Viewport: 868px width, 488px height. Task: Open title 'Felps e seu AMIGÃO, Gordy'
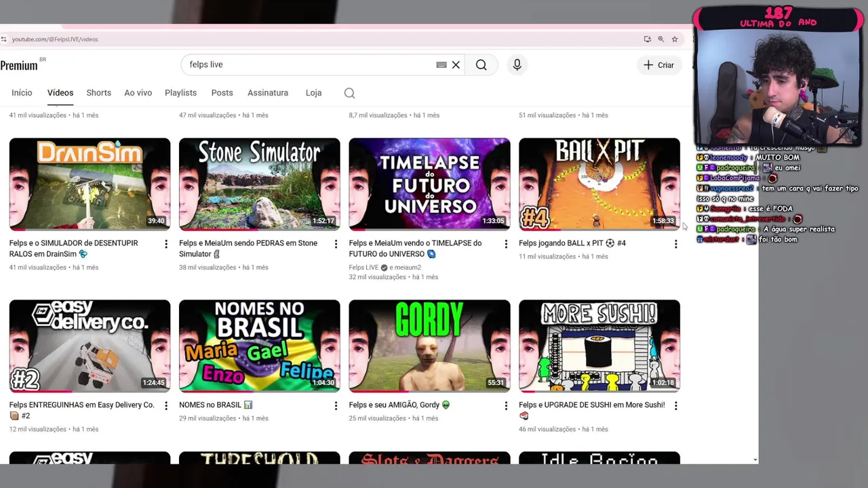399,405
